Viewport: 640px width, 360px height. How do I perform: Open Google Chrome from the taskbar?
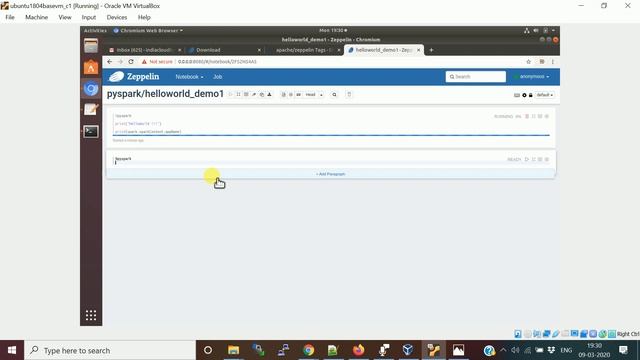click(x=309, y=350)
